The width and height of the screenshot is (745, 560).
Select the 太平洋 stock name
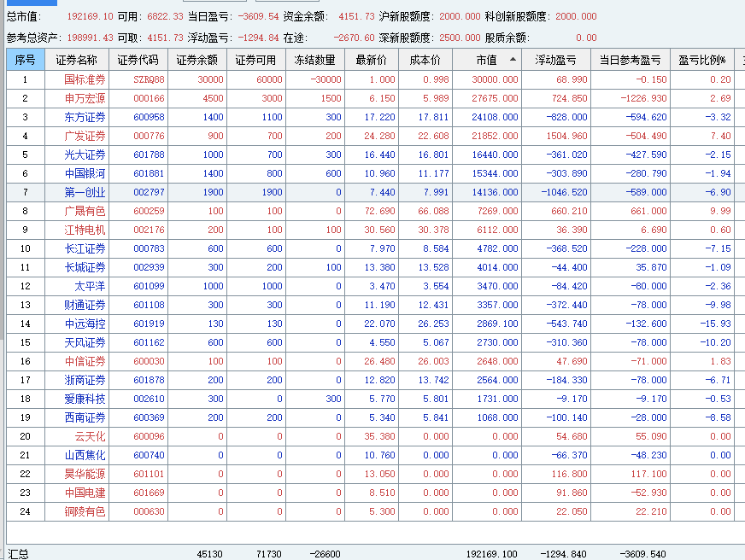pos(90,286)
